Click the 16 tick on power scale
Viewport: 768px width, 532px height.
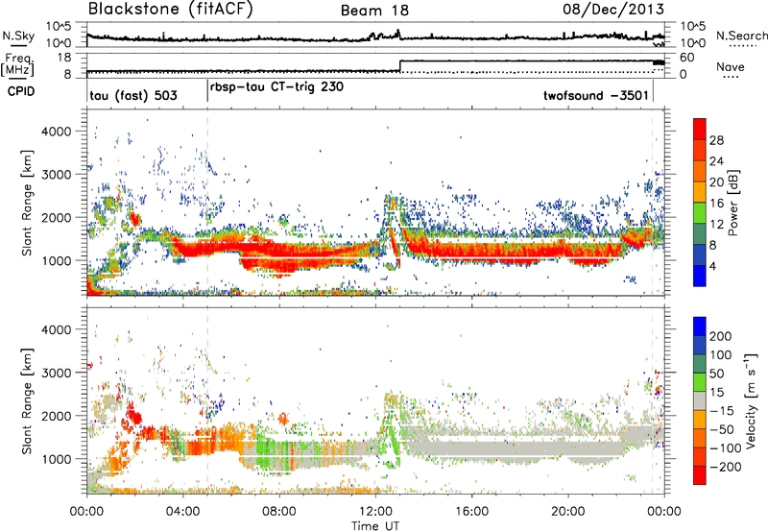[x=716, y=204]
